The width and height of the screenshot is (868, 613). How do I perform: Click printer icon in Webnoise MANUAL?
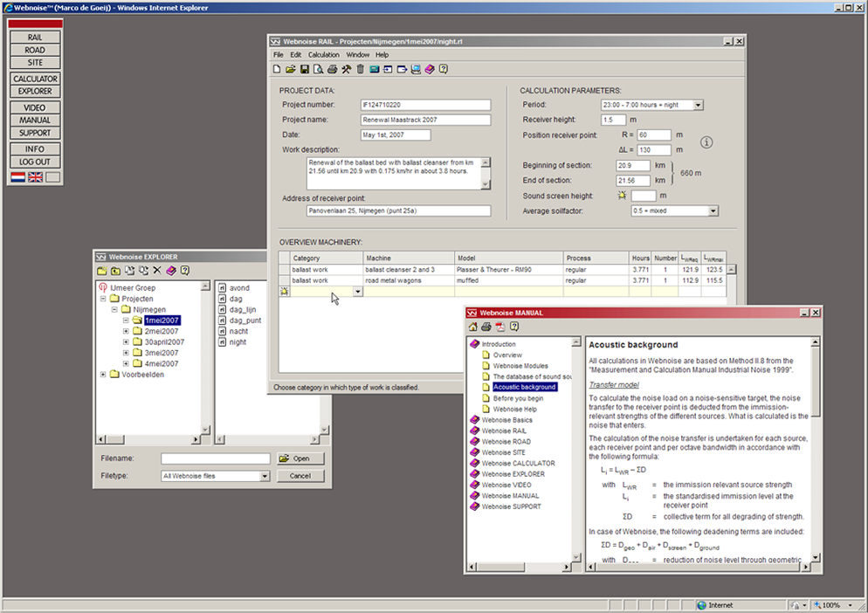486,327
